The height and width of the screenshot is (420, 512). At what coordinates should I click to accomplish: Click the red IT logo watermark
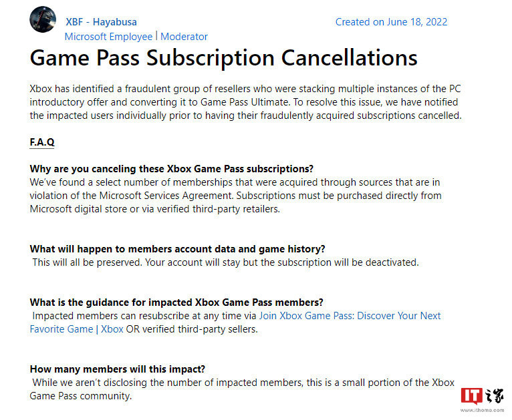point(471,395)
